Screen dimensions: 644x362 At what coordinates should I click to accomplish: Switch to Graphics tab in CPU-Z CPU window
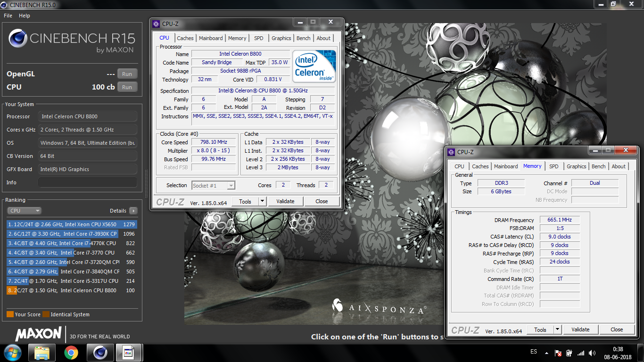pos(281,38)
